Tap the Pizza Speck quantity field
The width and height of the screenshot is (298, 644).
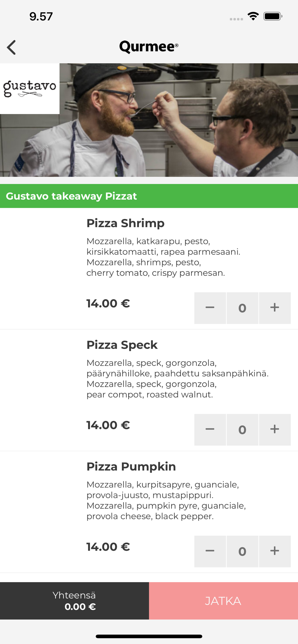pos(243,430)
